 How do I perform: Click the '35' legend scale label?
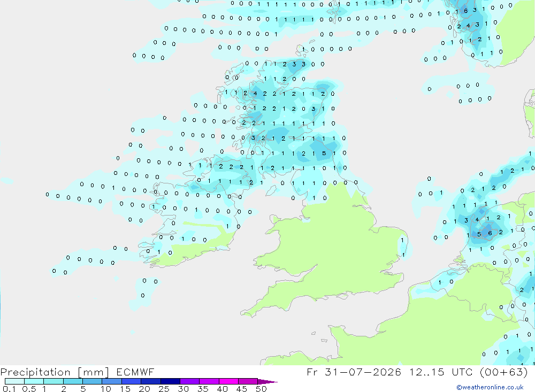[x=203, y=389]
